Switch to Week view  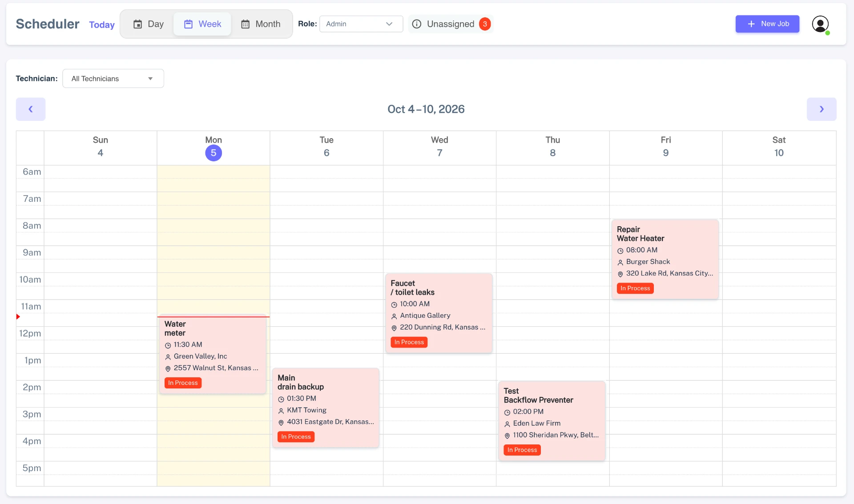(x=202, y=24)
